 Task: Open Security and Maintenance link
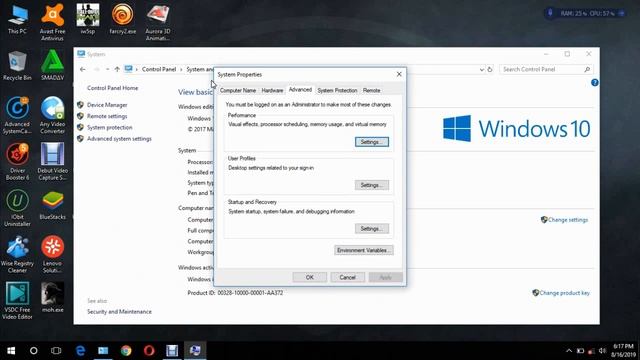[119, 312]
